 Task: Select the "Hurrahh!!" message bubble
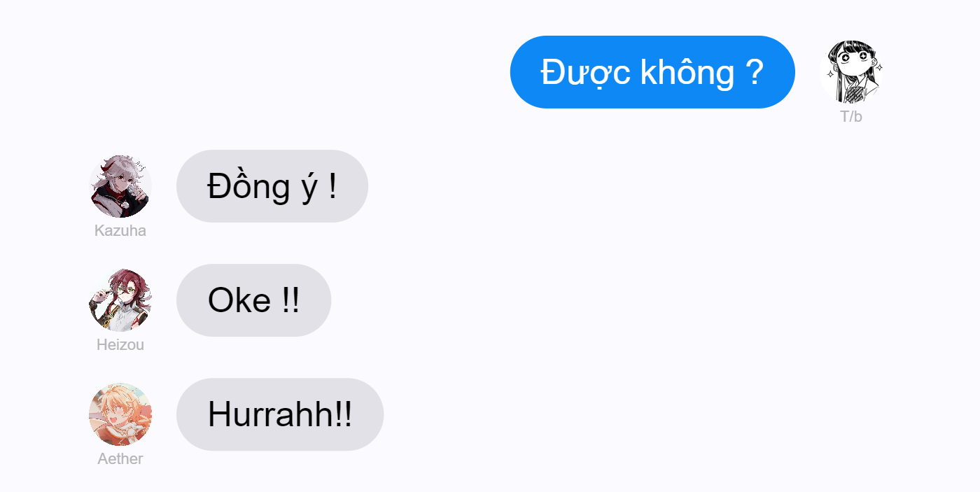pos(280,414)
